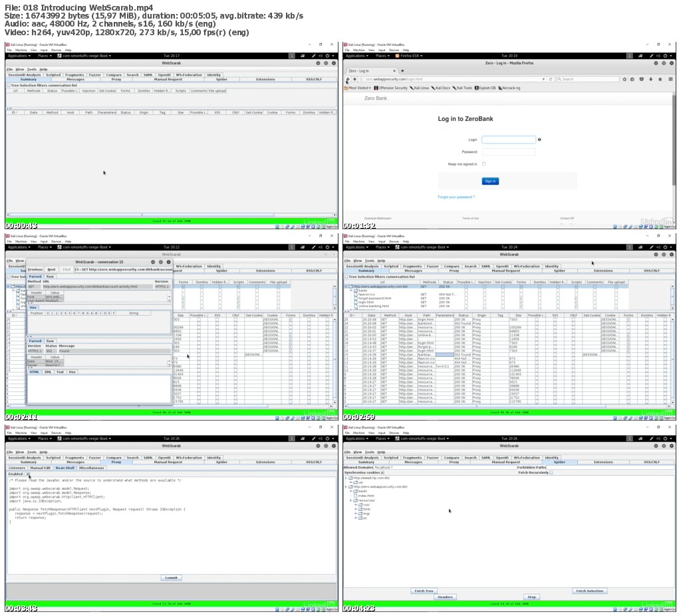681x616 pixels.
Task: In the 00:04:23 frame, select the index.html file in the spider tree
Action: point(364,496)
